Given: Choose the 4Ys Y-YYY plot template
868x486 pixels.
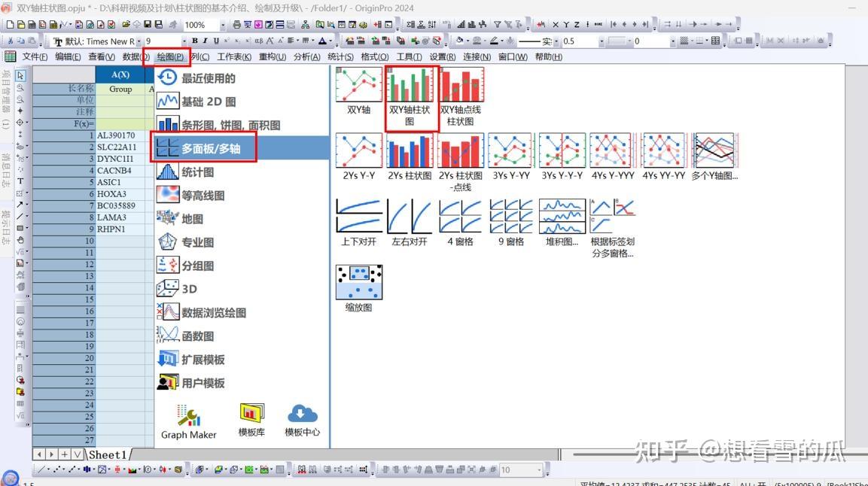Looking at the screenshot, I should 613,150.
